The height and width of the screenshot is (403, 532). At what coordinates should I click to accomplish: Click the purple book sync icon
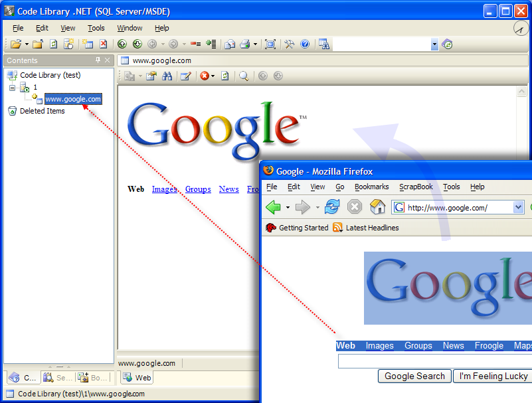447,44
